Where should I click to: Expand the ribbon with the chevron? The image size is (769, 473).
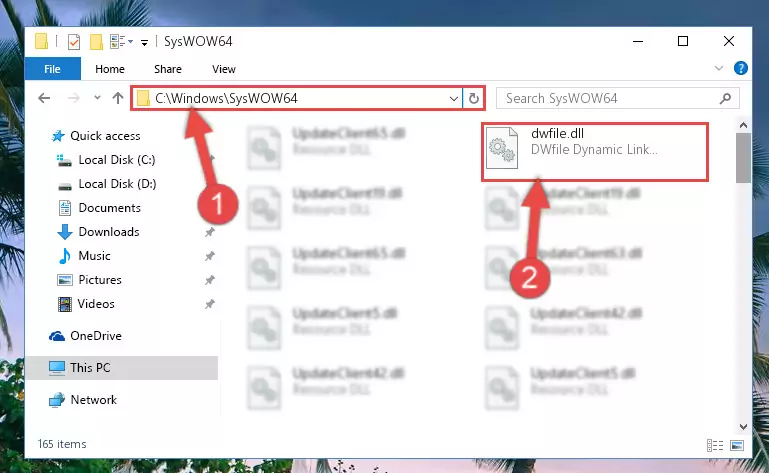coord(718,68)
